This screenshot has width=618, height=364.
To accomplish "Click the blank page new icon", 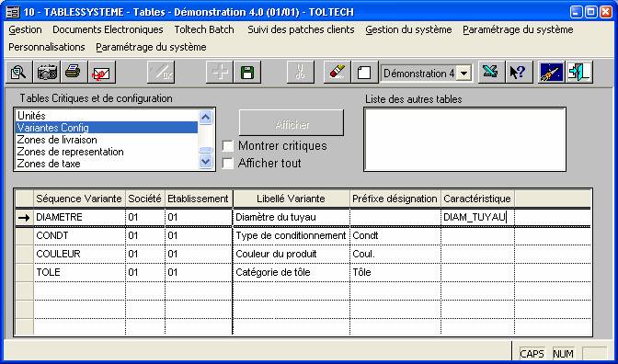I will [x=364, y=72].
